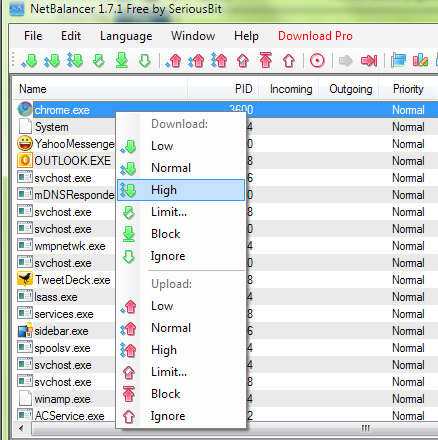This screenshot has height=440, width=438.
Task: Click the colored bar chart toolbar icon
Action: pos(420,60)
